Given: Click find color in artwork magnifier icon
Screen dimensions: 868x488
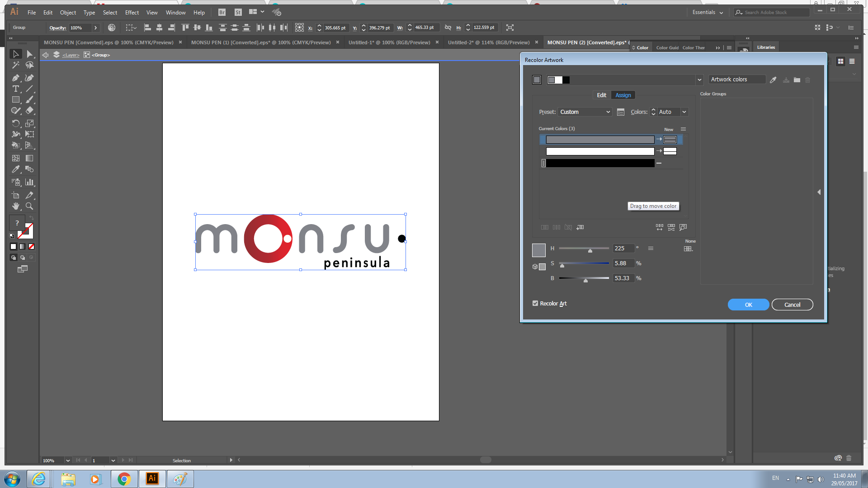Looking at the screenshot, I should [683, 227].
